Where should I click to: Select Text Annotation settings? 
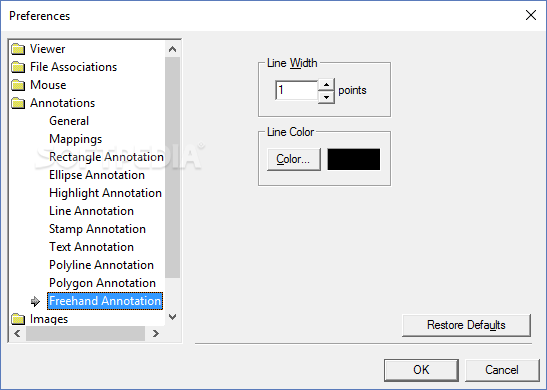point(91,247)
